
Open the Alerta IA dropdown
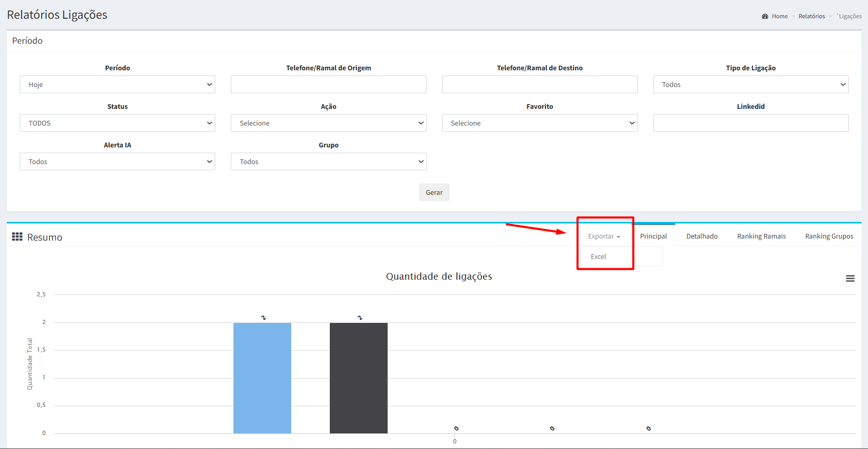click(117, 161)
